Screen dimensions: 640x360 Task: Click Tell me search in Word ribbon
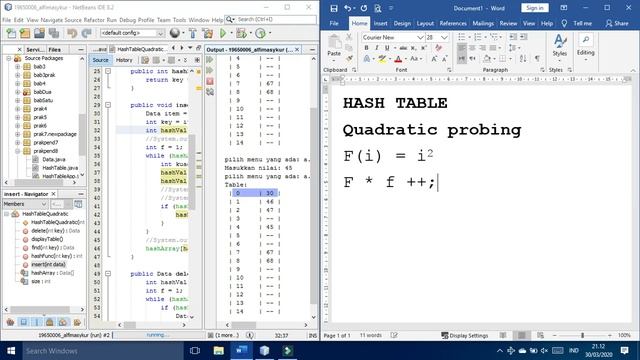pyautogui.click(x=582, y=24)
